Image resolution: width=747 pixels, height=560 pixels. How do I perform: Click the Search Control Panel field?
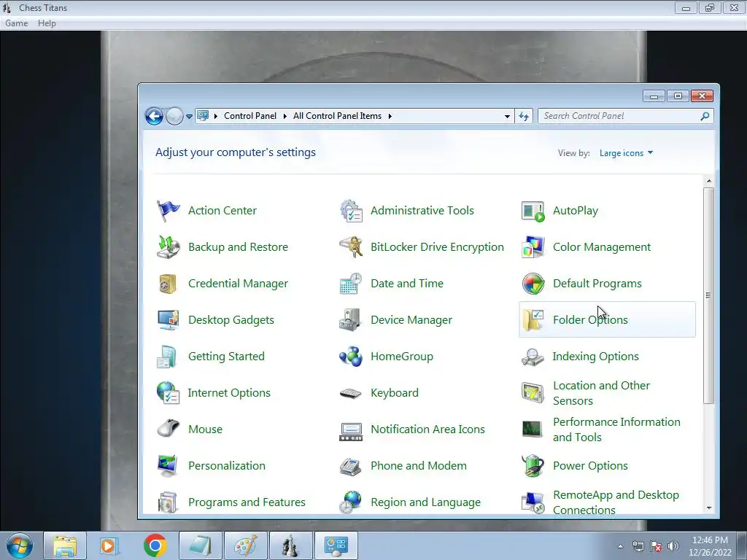tap(625, 116)
